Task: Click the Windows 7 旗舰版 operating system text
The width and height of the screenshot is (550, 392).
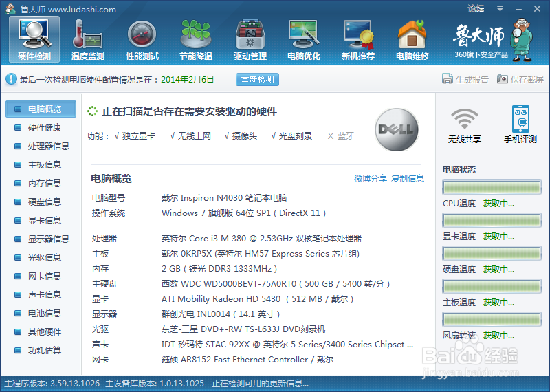Action: click(244, 213)
